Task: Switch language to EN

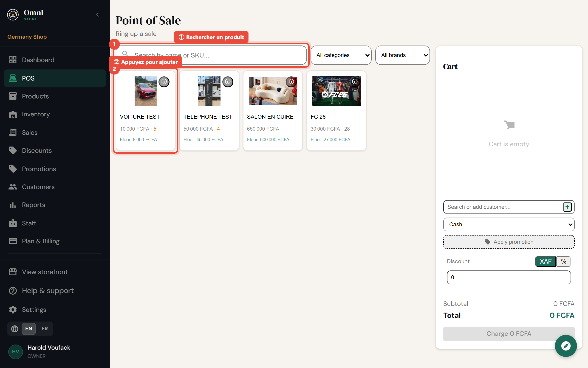Action: tap(29, 329)
